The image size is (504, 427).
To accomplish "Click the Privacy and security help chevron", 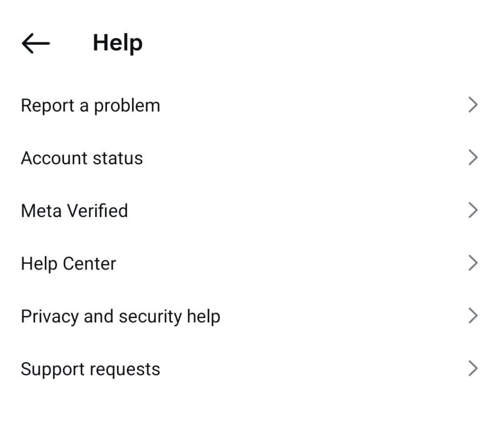I will click(x=473, y=316).
